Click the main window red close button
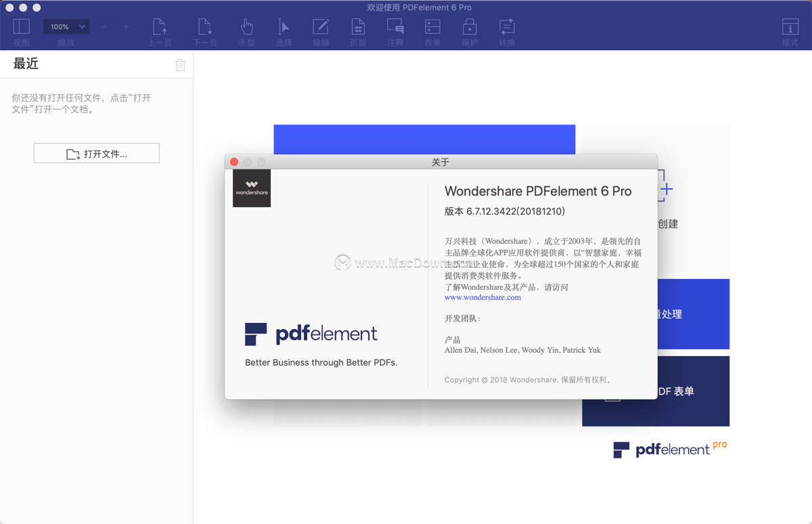The width and height of the screenshot is (812, 524). tap(9, 7)
